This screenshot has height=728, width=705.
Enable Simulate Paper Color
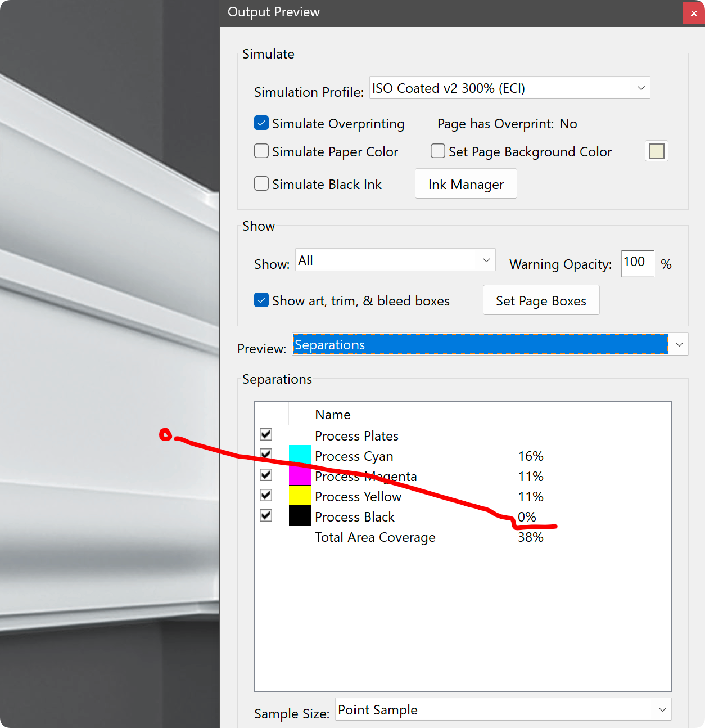pos(261,151)
